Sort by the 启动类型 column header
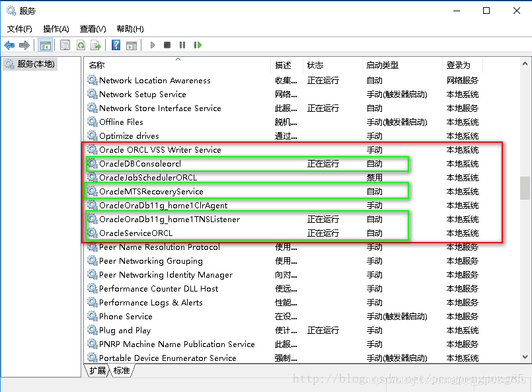Screen dimensions: 532x392 tap(402, 65)
